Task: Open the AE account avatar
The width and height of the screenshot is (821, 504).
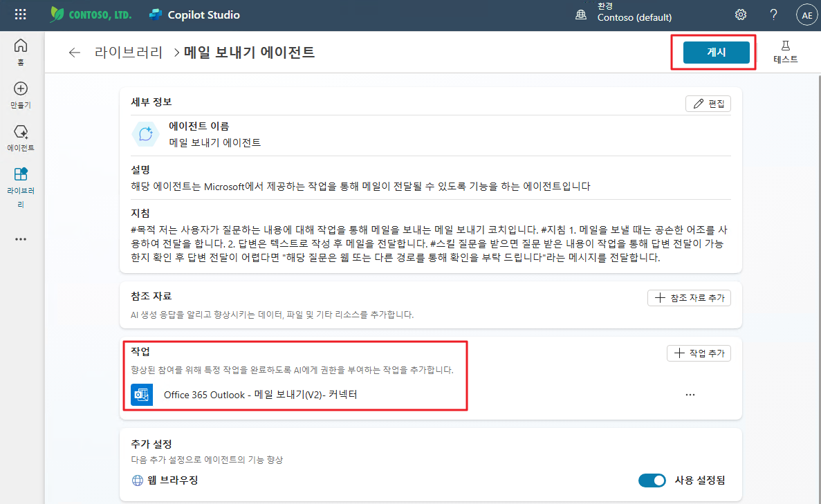Action: [807, 15]
